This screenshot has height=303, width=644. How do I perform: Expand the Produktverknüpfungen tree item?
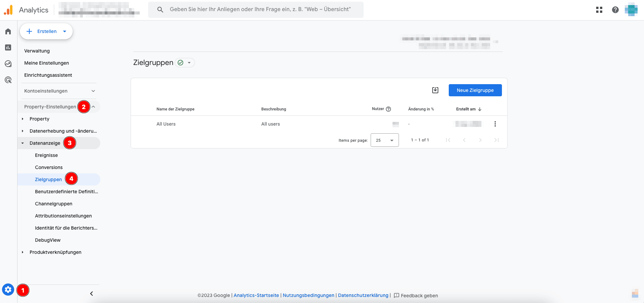coord(23,252)
